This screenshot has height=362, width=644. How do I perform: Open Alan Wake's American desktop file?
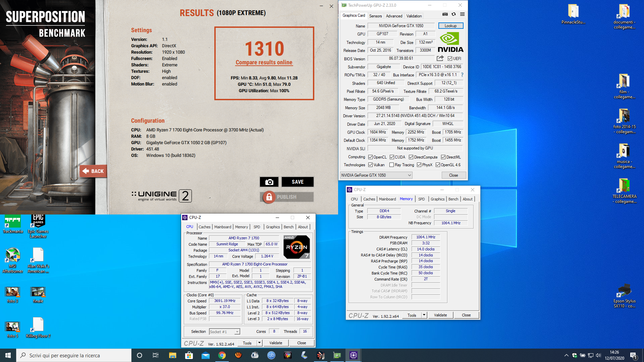point(38,260)
